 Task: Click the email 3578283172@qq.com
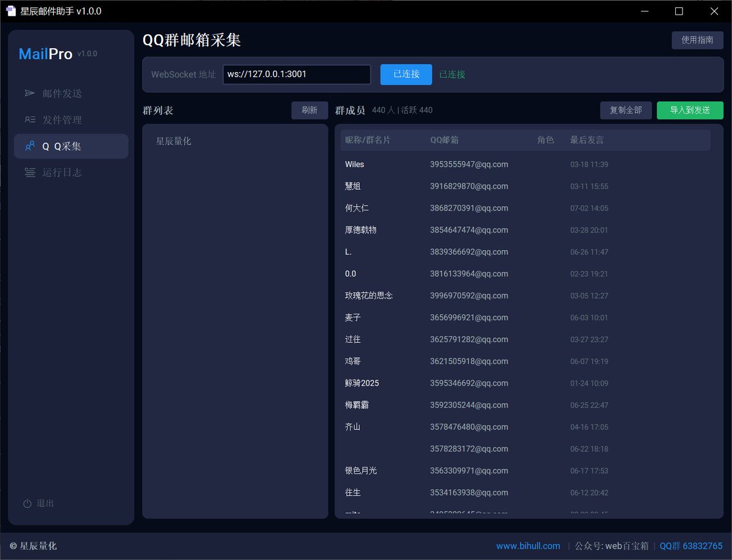coord(469,449)
